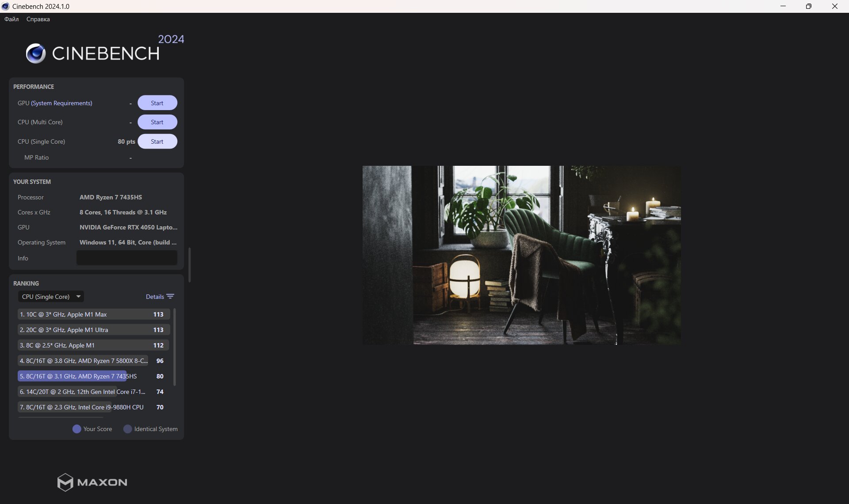
Task: Select ranking row 8C Apple M1
Action: pyautogui.click(x=94, y=345)
